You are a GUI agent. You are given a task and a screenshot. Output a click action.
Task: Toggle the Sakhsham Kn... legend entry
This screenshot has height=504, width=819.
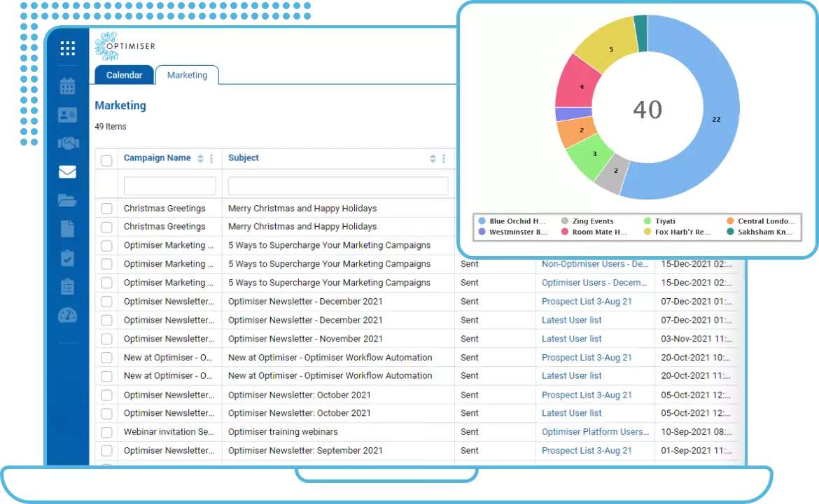click(759, 232)
